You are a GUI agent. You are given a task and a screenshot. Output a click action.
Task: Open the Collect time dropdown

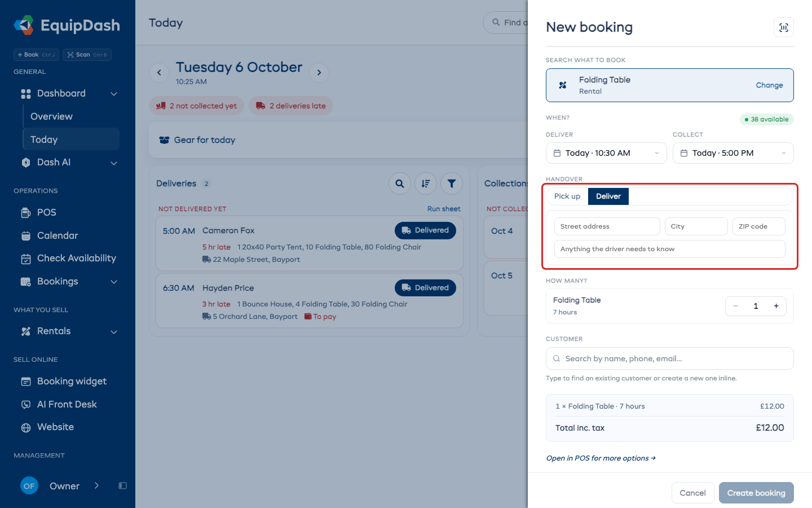(733, 153)
